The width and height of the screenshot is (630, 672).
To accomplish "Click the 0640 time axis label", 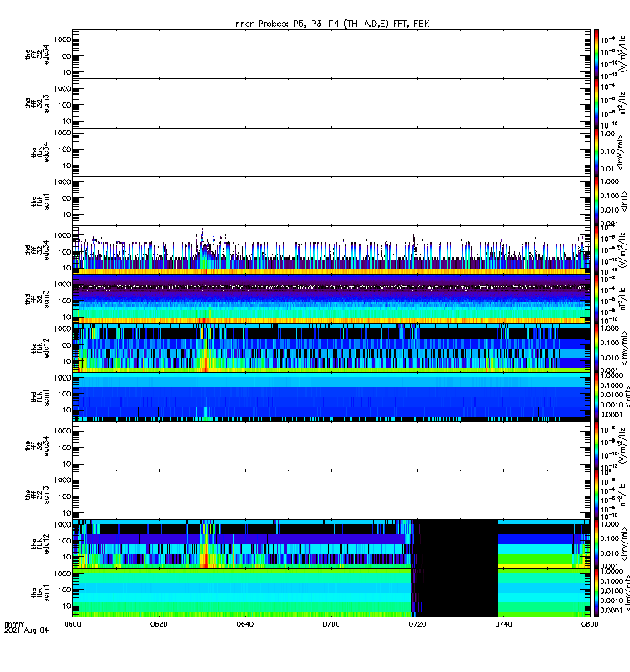I will point(244,624).
